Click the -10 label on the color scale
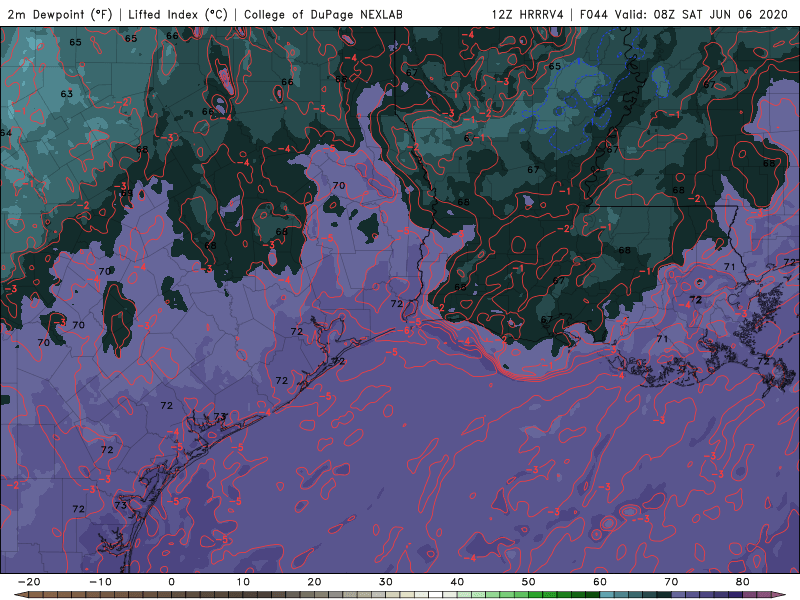This screenshot has height=600, width=800. [100, 582]
